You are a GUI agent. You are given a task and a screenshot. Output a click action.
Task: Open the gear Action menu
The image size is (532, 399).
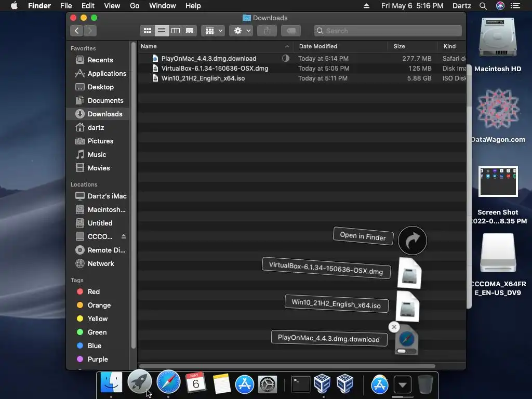pos(241,31)
